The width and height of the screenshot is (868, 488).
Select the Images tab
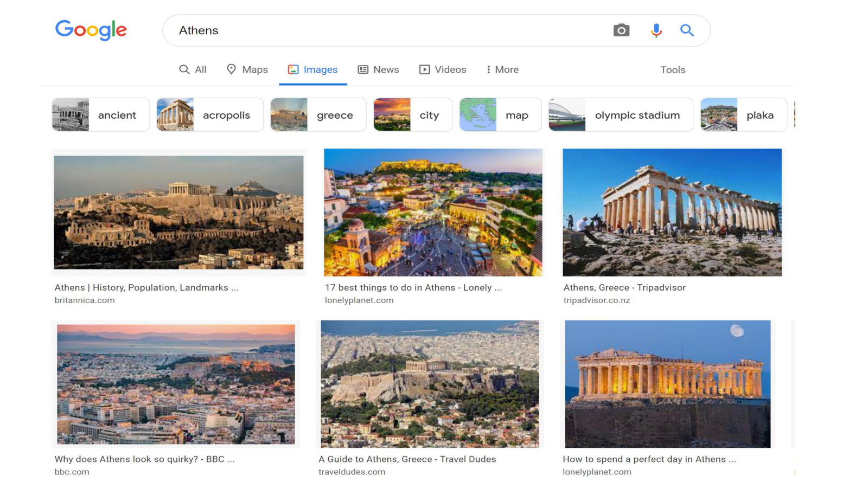(x=312, y=69)
